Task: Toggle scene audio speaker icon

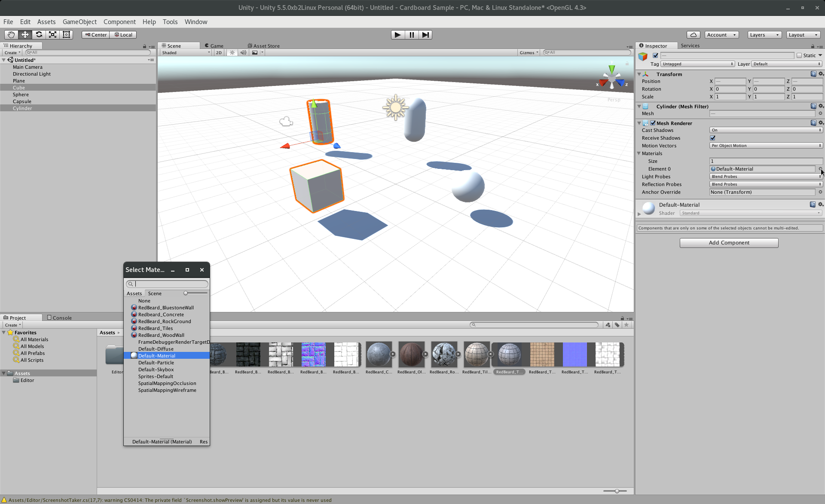Action: tap(243, 52)
